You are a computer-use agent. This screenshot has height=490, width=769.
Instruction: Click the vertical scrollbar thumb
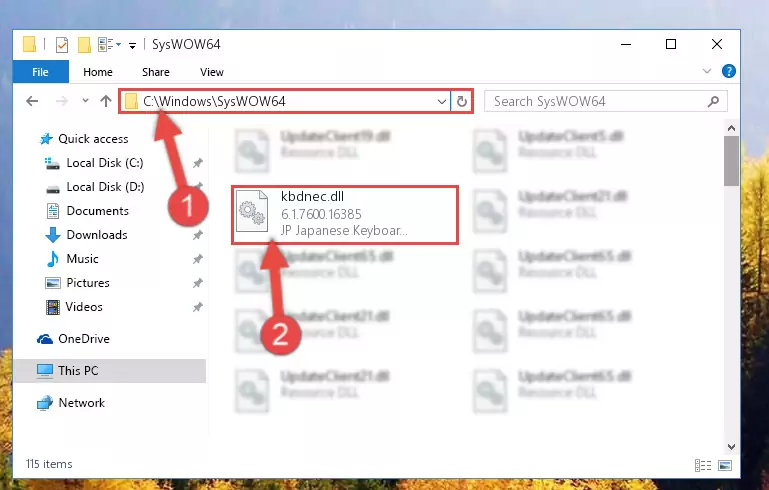pyautogui.click(x=731, y=161)
